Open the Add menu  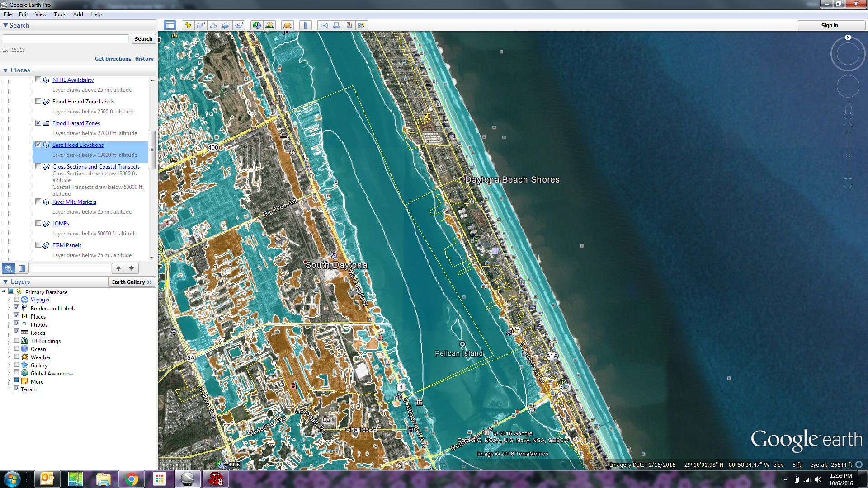pos(78,14)
